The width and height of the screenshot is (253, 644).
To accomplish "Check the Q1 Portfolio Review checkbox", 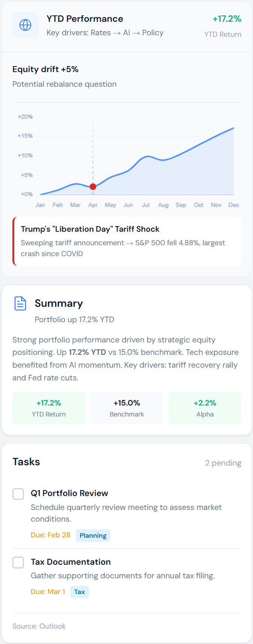I will tap(18, 494).
